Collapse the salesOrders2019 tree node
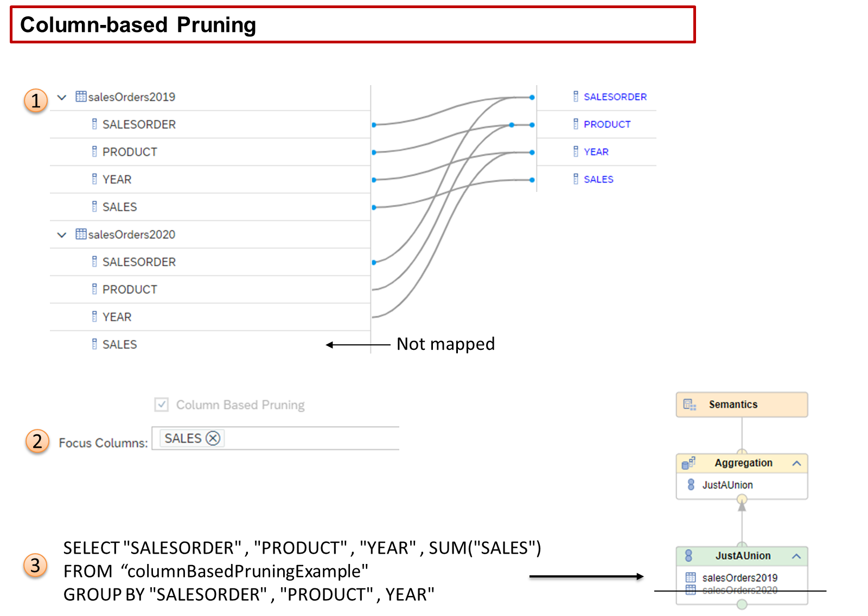The width and height of the screenshot is (868, 616). click(62, 97)
